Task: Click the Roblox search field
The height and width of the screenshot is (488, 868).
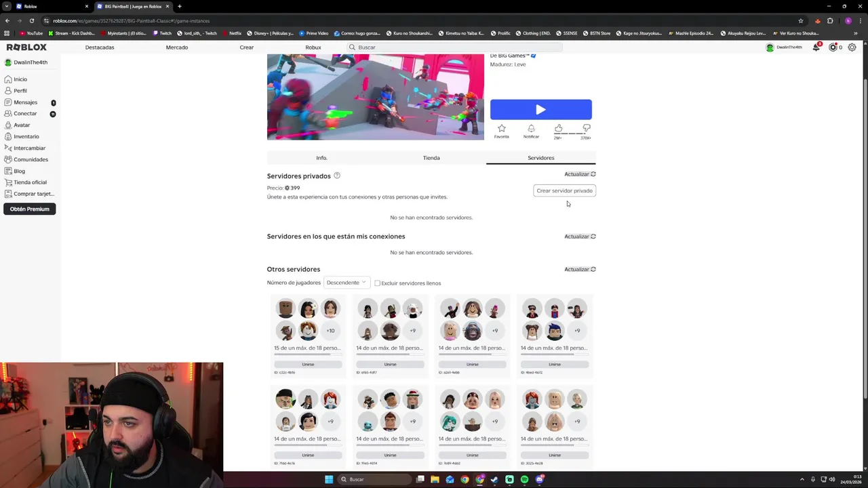Action: (454, 47)
